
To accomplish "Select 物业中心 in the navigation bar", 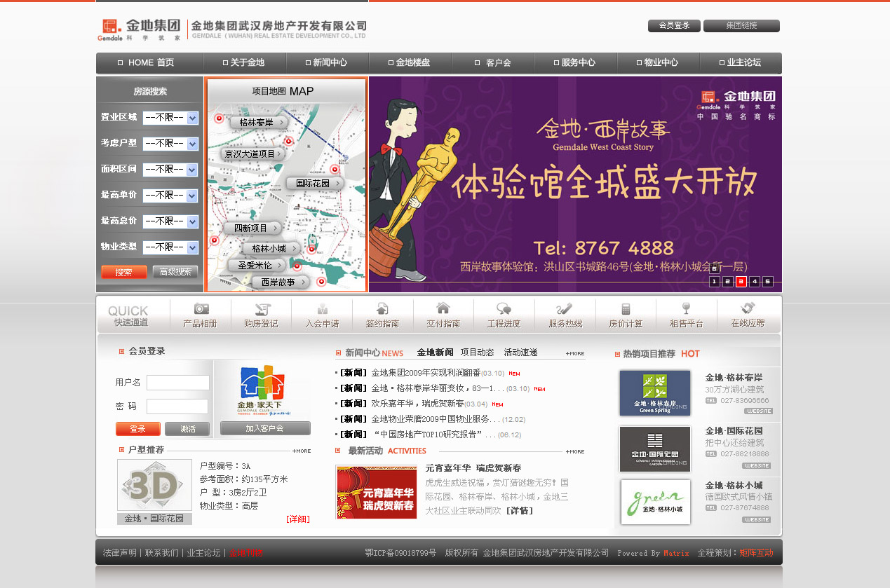I will point(659,62).
